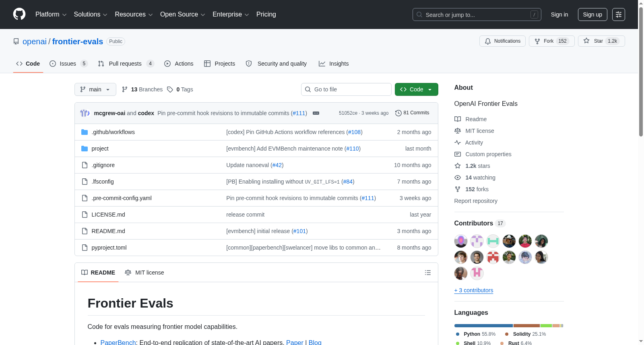Fork the repository via Fork button
644x345 pixels.
click(x=551, y=41)
